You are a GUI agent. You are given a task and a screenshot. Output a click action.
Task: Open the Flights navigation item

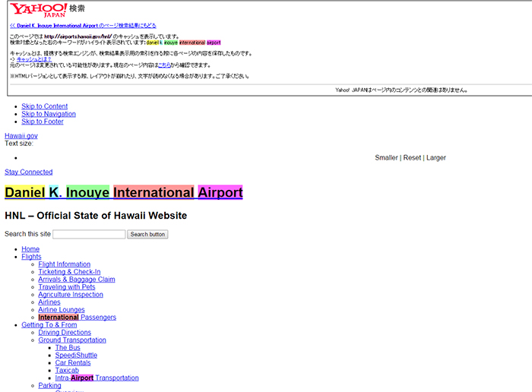pyautogui.click(x=31, y=257)
